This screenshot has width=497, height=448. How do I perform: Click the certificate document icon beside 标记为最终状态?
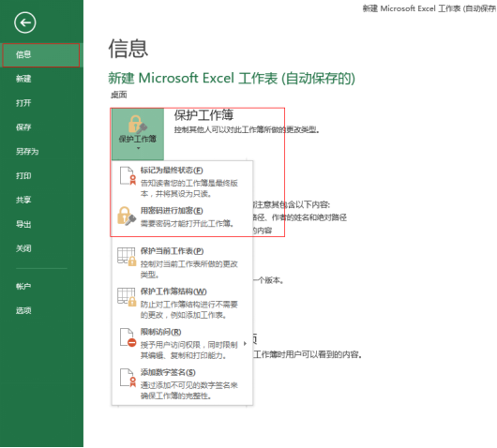pos(128,176)
